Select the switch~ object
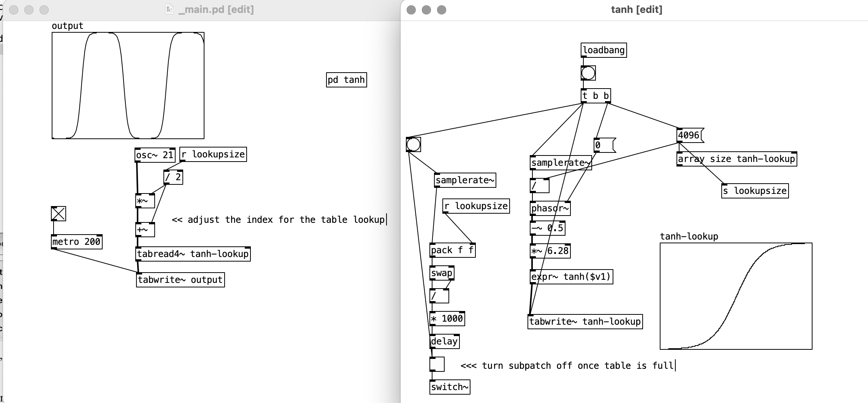868x403 pixels. [x=450, y=387]
